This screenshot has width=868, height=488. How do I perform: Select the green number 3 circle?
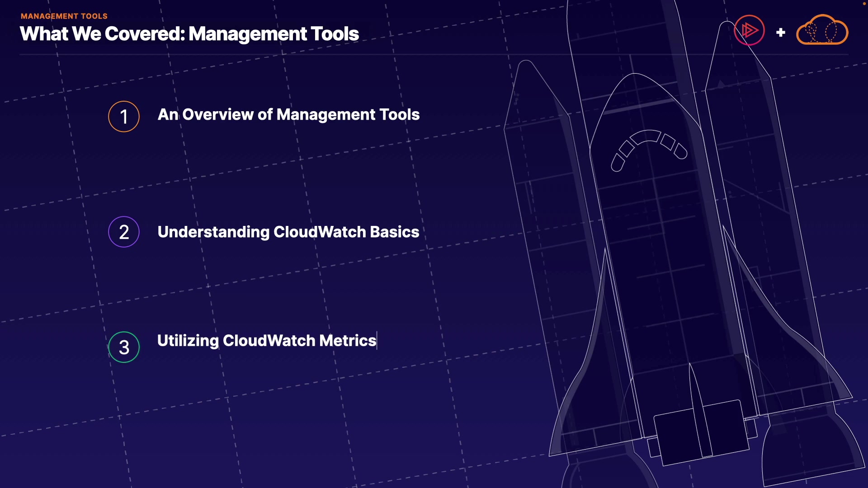coord(124,347)
